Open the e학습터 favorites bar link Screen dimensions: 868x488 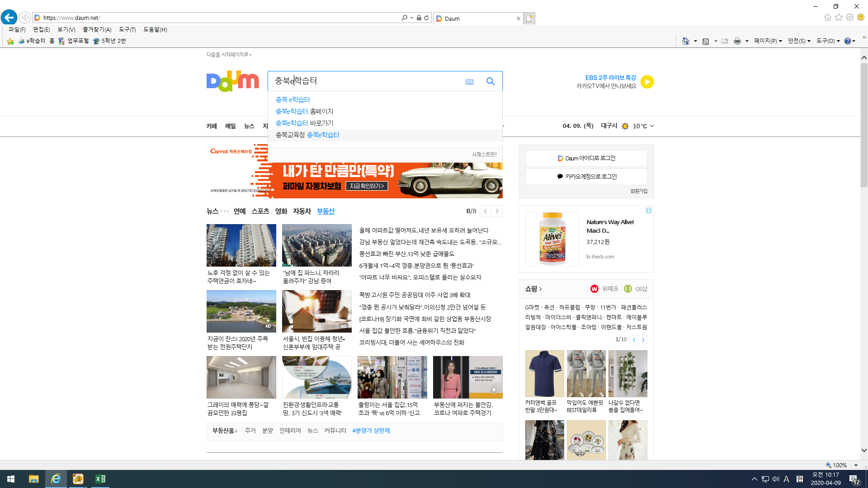(32, 41)
